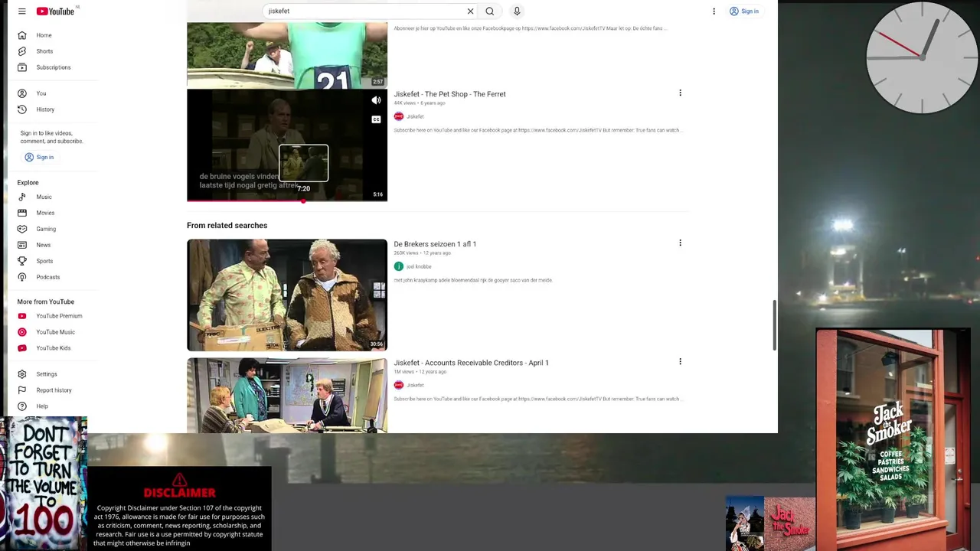Click the YouTube logo

55,11
